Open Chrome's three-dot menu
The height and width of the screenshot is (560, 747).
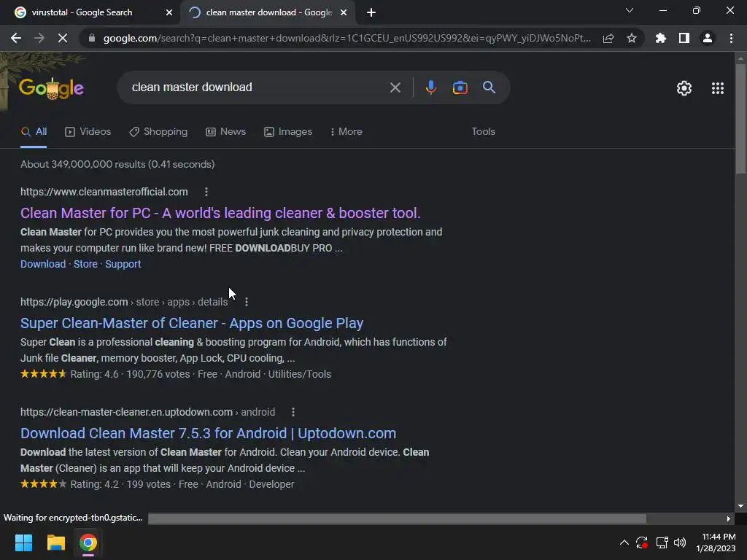point(731,38)
